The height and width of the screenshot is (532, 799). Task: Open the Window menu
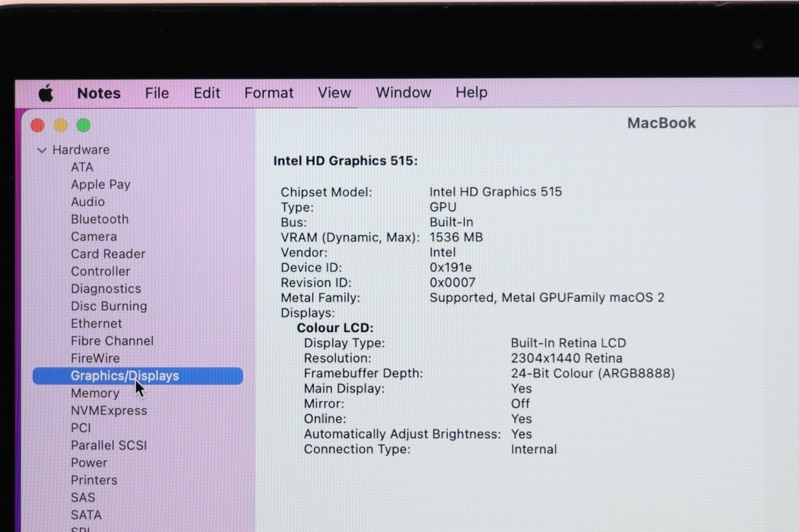coord(403,93)
